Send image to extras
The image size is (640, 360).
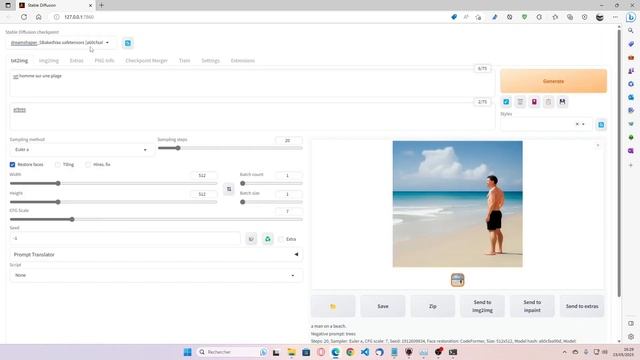pos(582,306)
